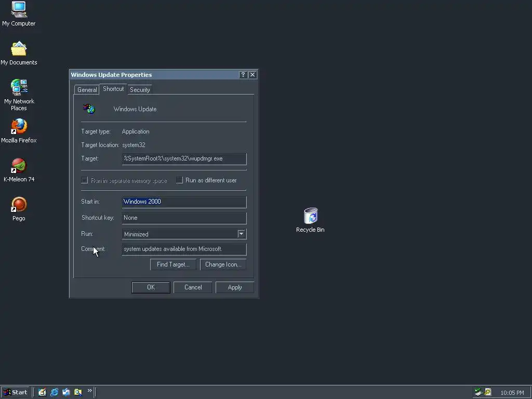Click the yellow disc tray icon
Screen dimensions: 532x399
(x=488, y=392)
